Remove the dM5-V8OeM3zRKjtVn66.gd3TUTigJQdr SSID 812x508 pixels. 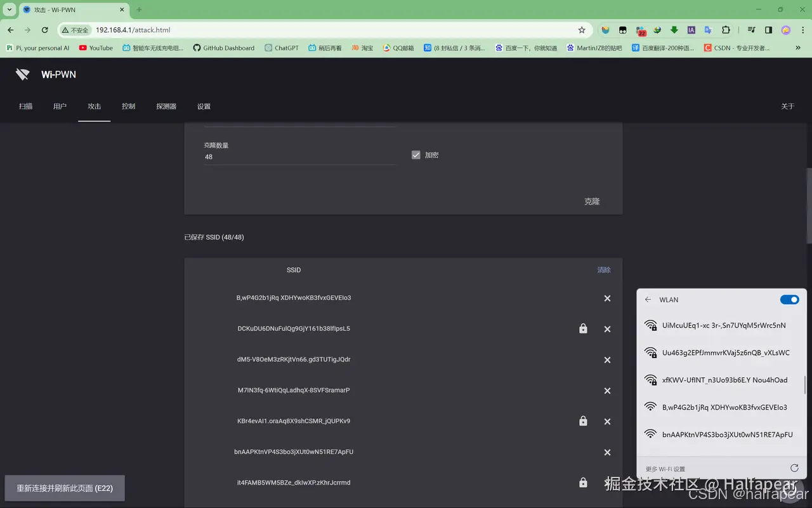click(x=607, y=360)
